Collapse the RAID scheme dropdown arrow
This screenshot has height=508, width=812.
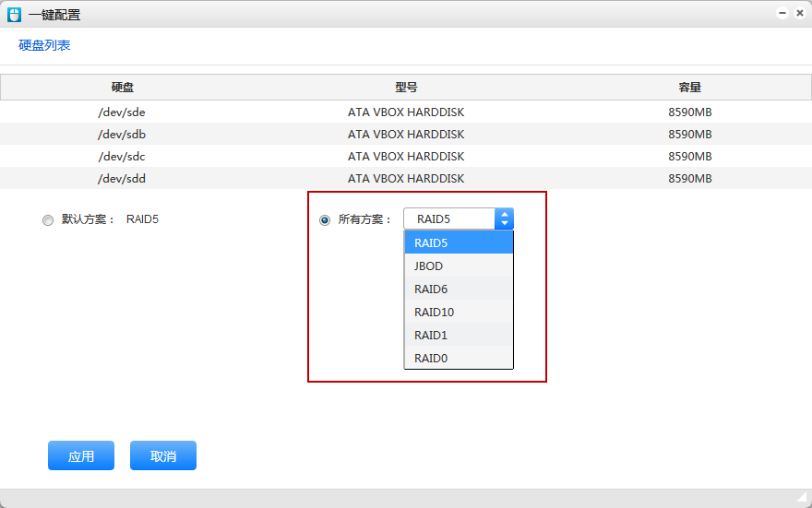[x=504, y=219]
